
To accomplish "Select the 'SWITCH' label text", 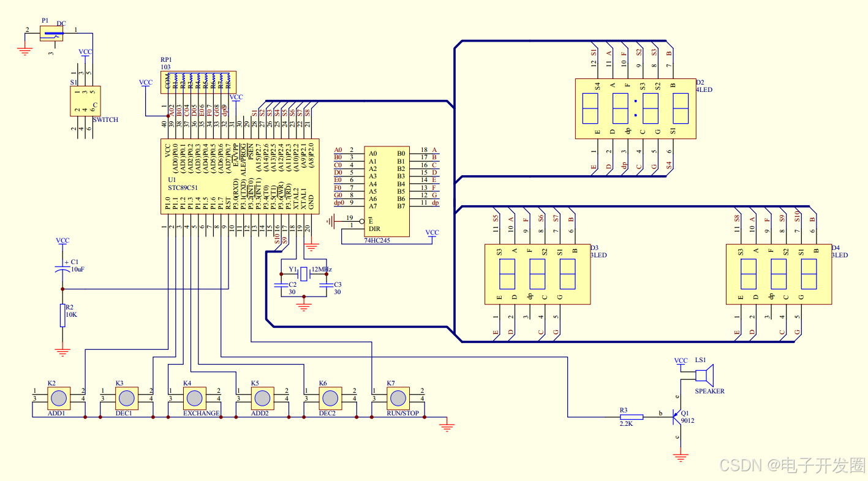I will (x=107, y=119).
